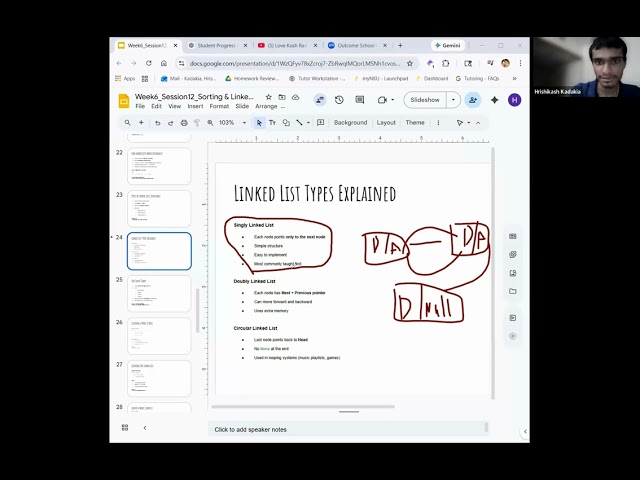Choose the Select arrow cursor tool
The width and height of the screenshot is (640, 480).
[259, 123]
